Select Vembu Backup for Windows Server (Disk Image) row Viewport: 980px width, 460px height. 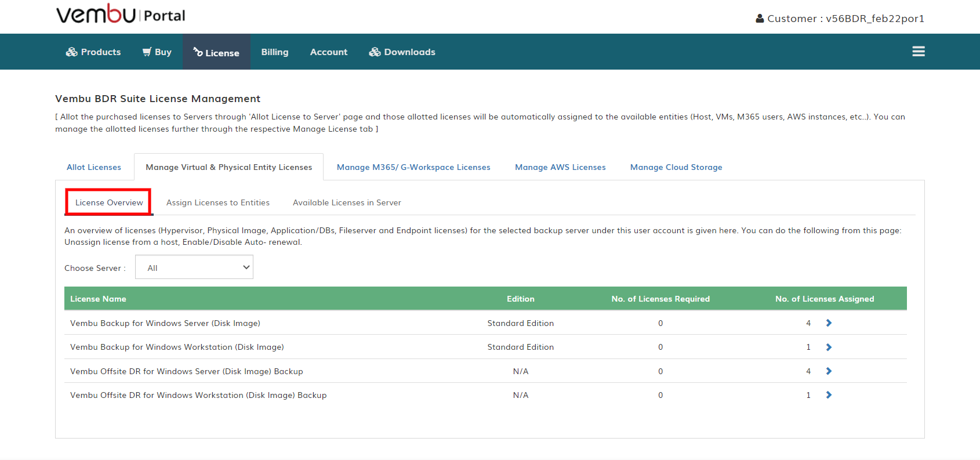485,323
